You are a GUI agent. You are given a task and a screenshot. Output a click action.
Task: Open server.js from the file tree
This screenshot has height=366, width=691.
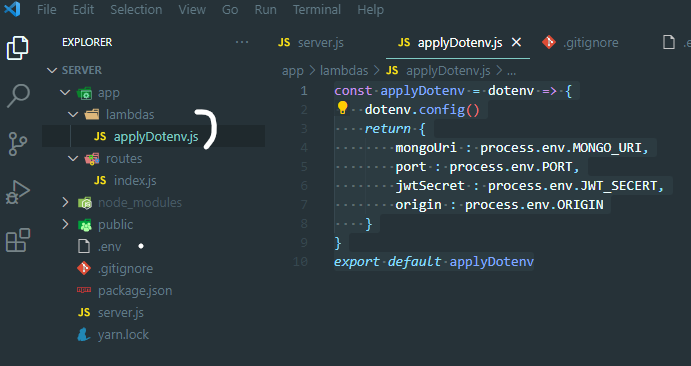pos(121,313)
